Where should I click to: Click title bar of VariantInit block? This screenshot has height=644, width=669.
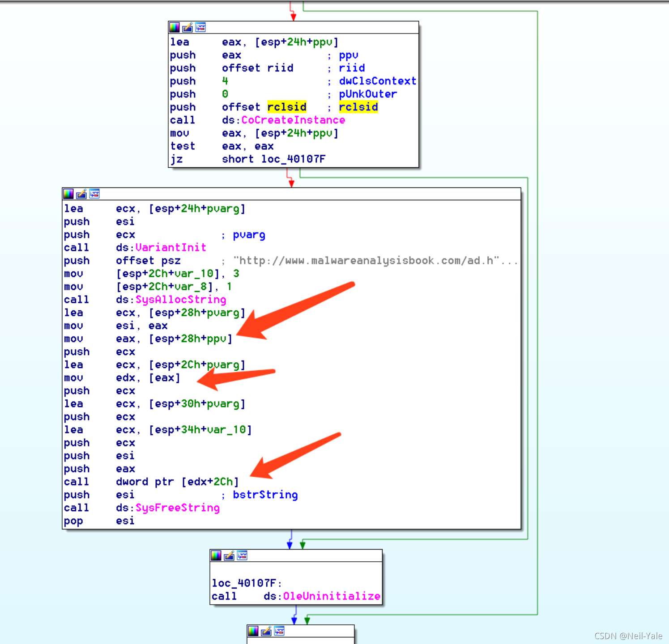(x=291, y=194)
